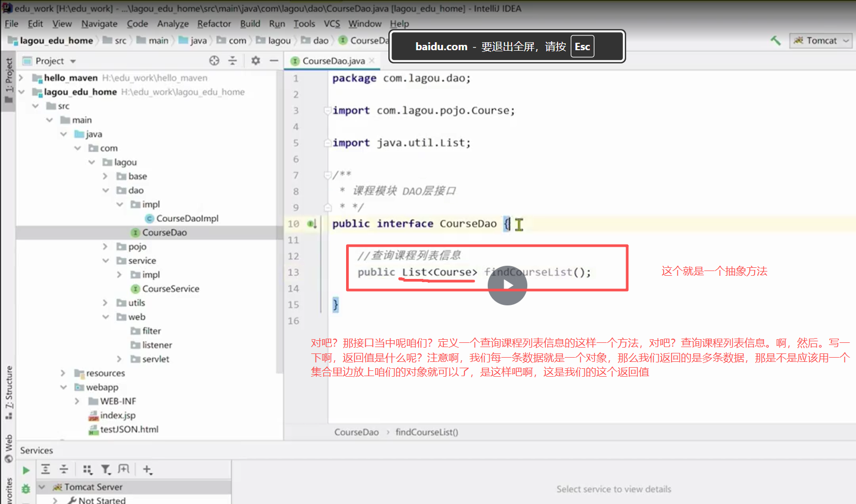Screen dimensions: 856x504
Task: Fold the Javadoc comment at line 7
Action: point(328,175)
